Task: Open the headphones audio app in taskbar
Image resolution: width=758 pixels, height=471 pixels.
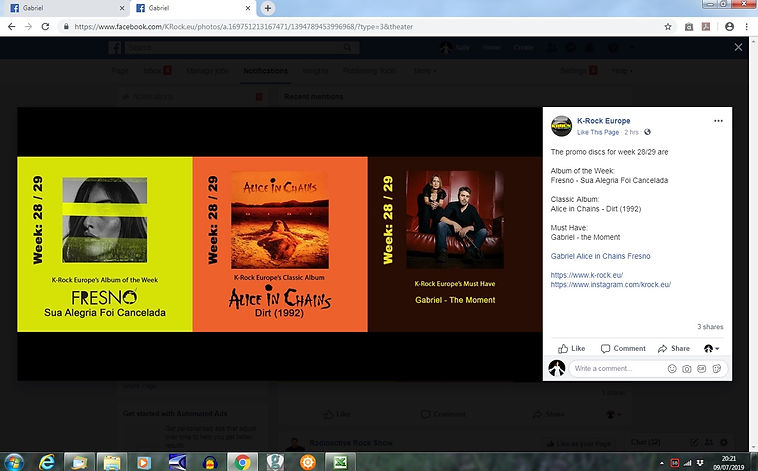Action: click(209, 462)
